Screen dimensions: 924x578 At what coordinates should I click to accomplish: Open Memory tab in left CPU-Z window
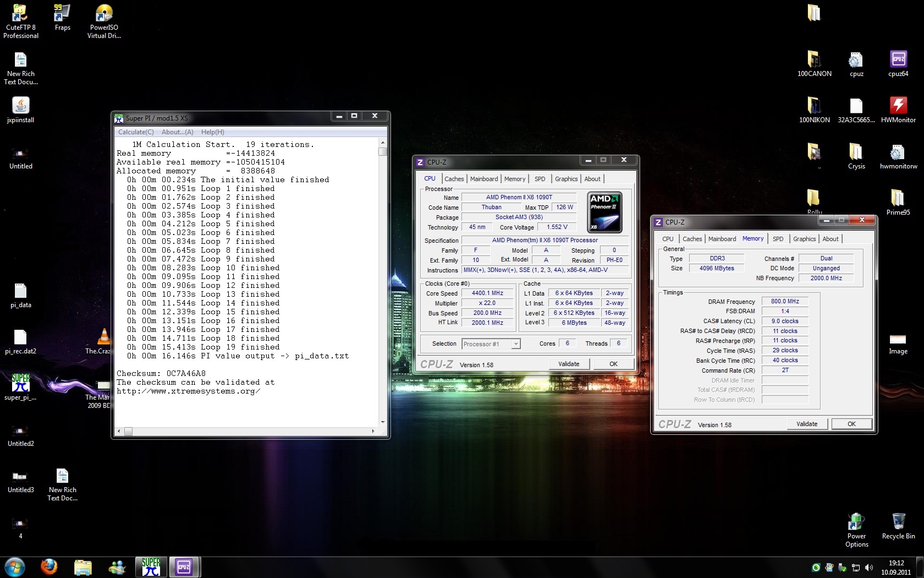[x=515, y=179]
